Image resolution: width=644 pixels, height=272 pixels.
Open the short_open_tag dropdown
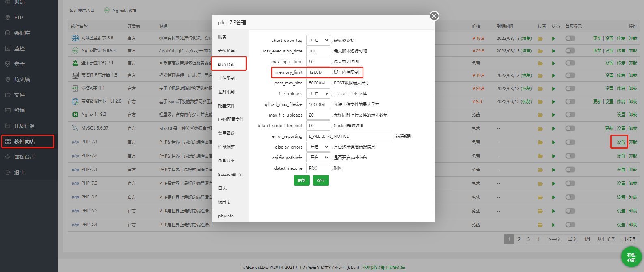point(318,40)
